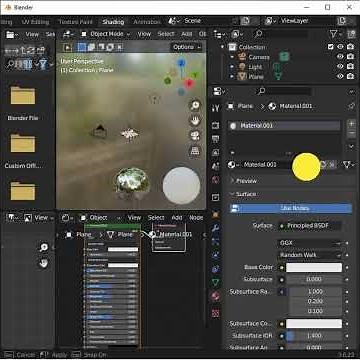
Task: Click the outliner filter funnel icon
Action: coord(334,34)
